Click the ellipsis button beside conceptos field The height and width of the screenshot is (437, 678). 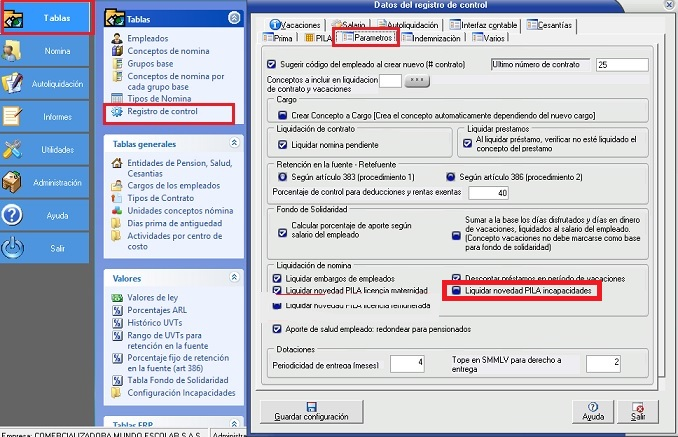[417, 81]
